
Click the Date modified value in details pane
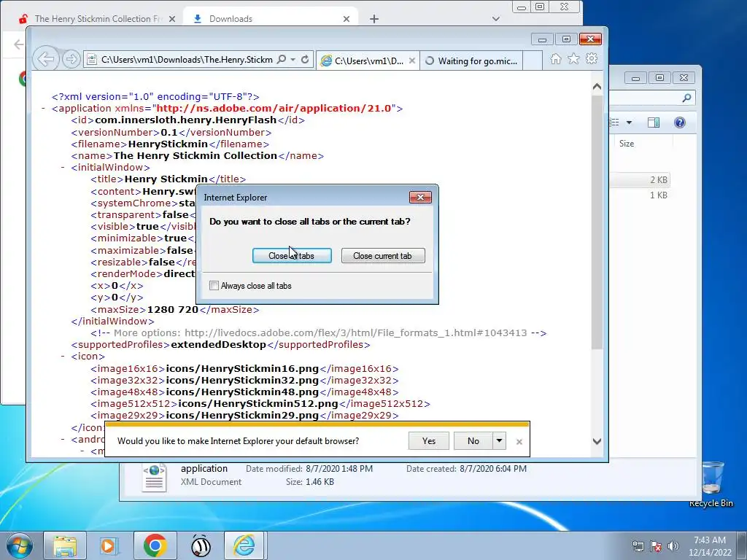(x=339, y=469)
